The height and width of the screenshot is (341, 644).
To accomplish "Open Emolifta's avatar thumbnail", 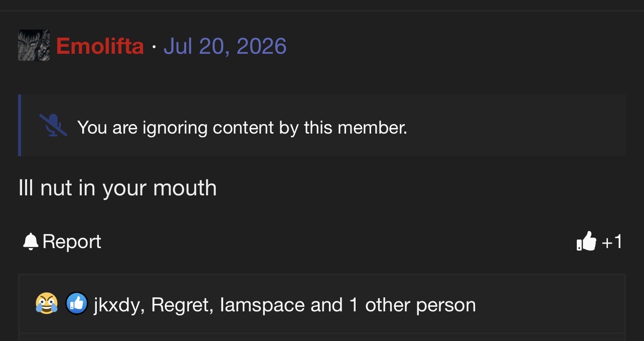I will click(34, 45).
